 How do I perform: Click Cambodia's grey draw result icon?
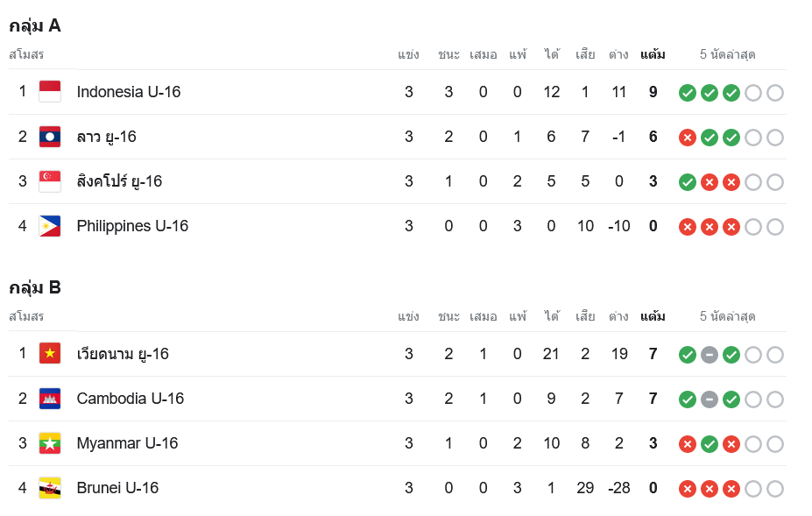[710, 399]
